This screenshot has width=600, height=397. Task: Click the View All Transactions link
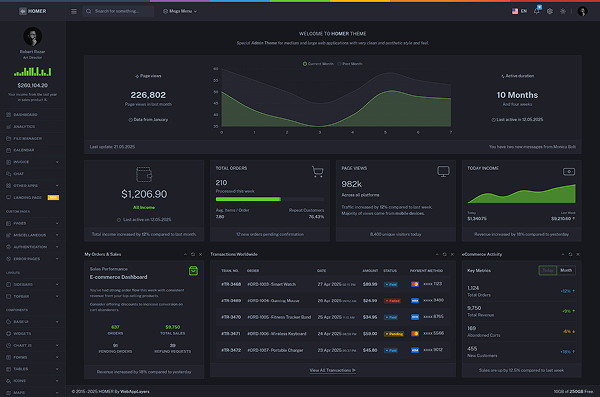click(x=333, y=370)
